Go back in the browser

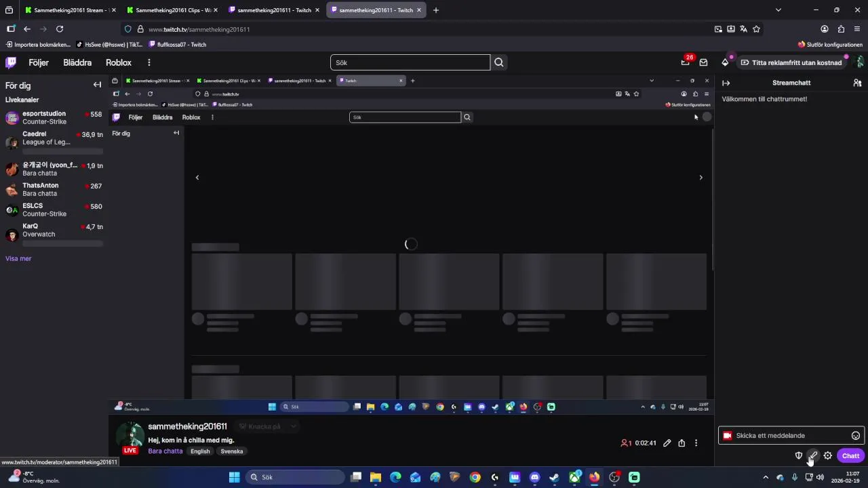pos(27,29)
